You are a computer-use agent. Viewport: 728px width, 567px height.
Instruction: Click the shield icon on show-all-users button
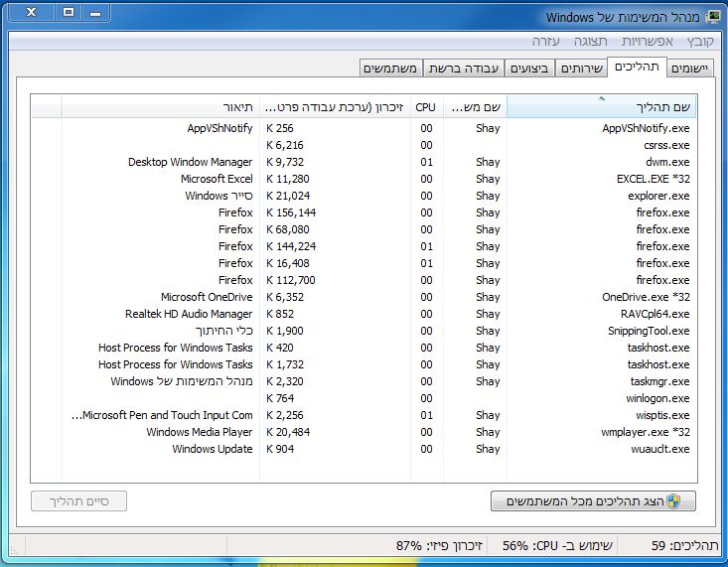[x=673, y=501]
